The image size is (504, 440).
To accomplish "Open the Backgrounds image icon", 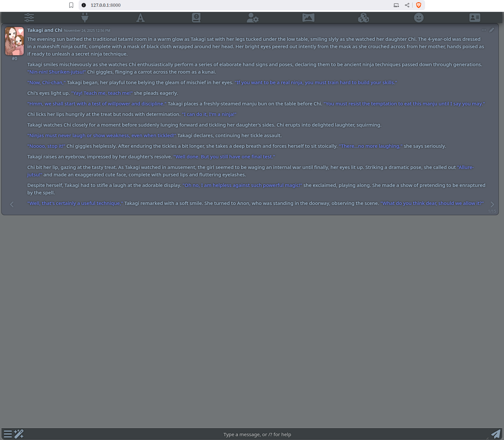I will click(x=308, y=18).
